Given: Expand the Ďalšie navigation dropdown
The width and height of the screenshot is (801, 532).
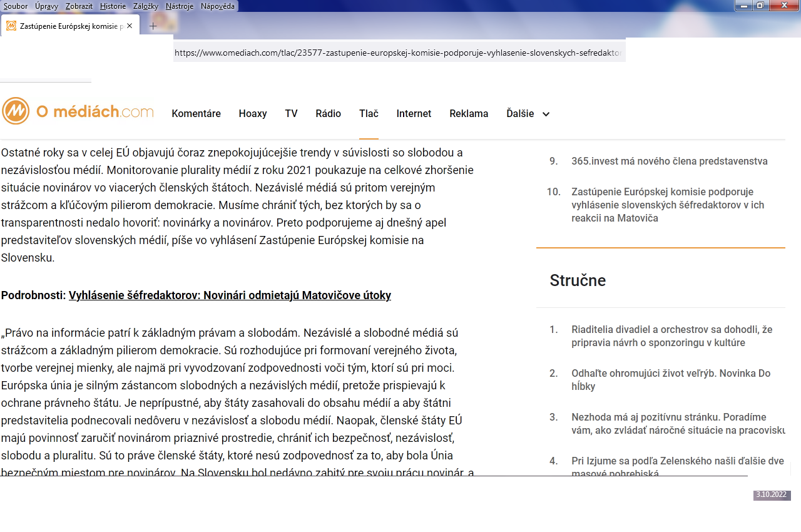Looking at the screenshot, I should [x=528, y=114].
